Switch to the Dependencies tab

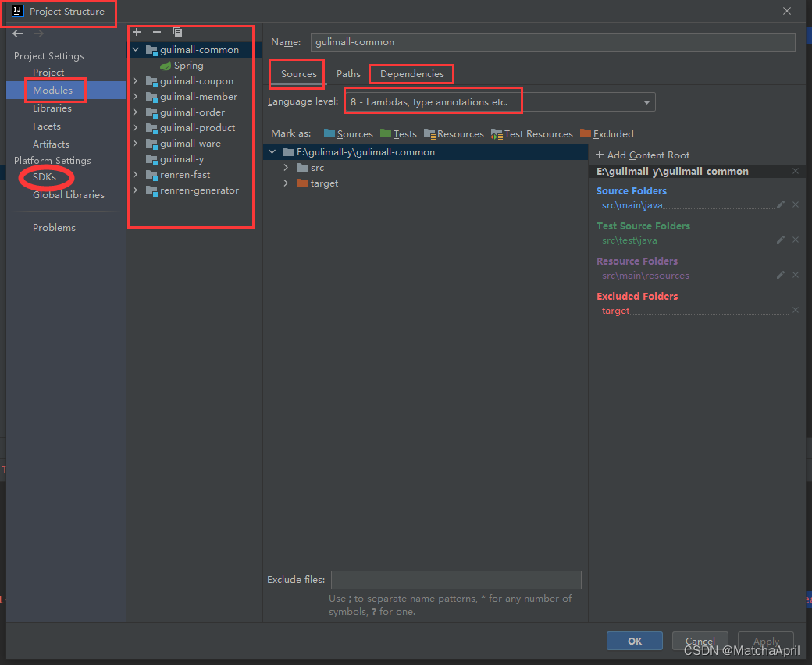click(x=412, y=73)
